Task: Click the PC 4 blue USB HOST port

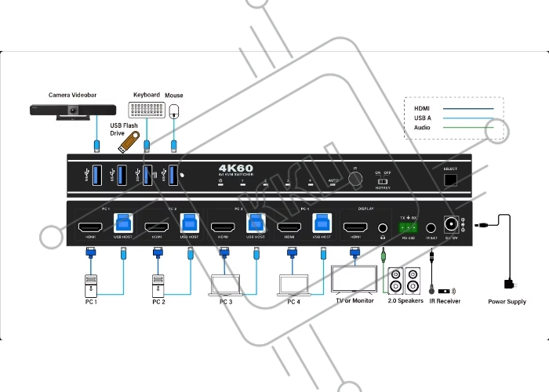Action: [x=322, y=223]
